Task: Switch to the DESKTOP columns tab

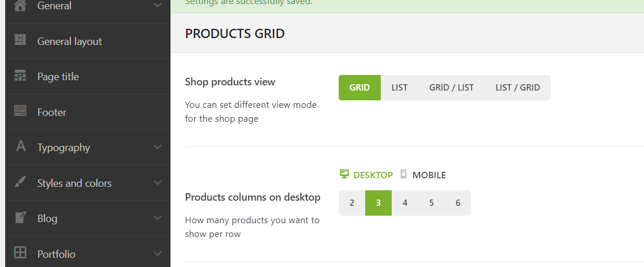Action: tap(366, 175)
